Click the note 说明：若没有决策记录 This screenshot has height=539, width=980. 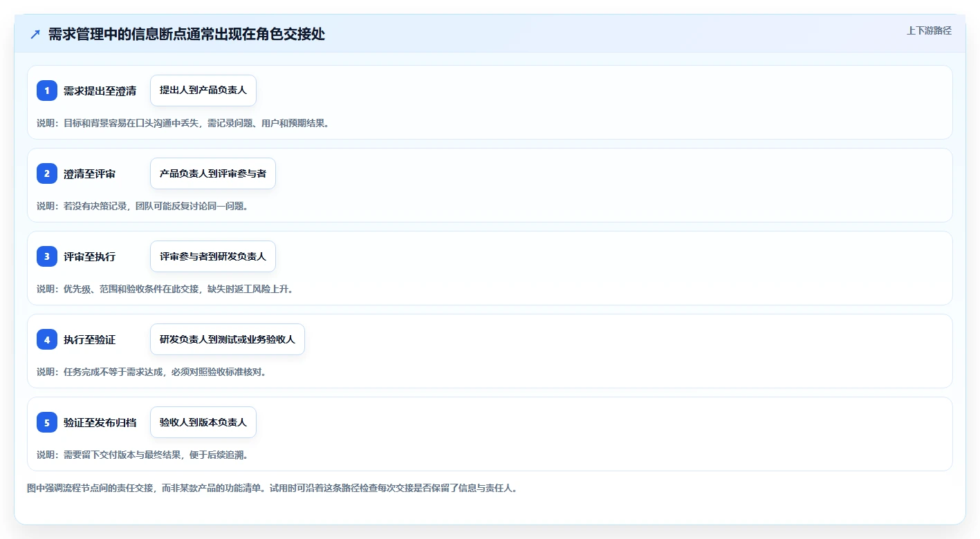(x=142, y=206)
